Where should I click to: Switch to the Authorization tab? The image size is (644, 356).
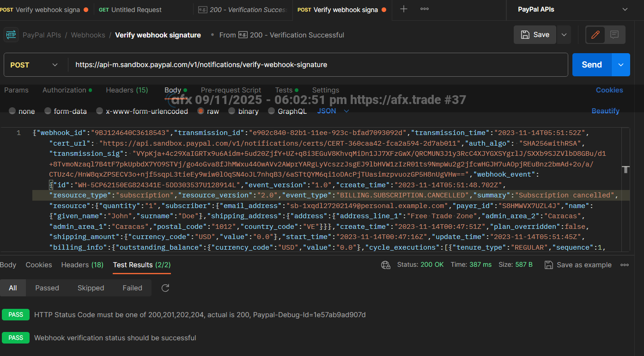(64, 90)
